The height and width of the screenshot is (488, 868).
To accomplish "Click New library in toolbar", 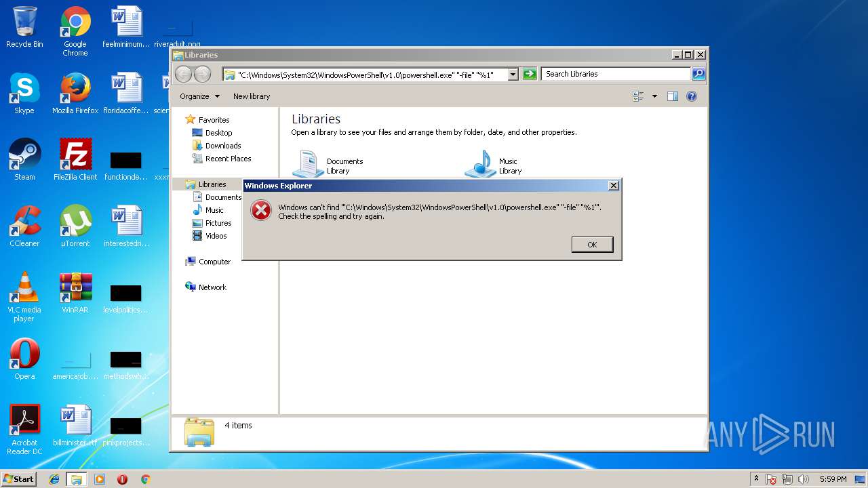I will [x=252, y=96].
